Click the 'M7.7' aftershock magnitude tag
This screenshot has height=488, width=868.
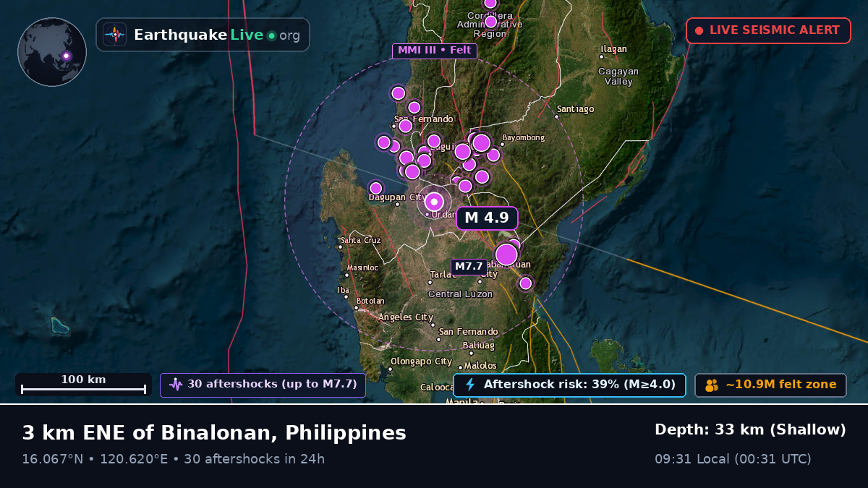469,267
